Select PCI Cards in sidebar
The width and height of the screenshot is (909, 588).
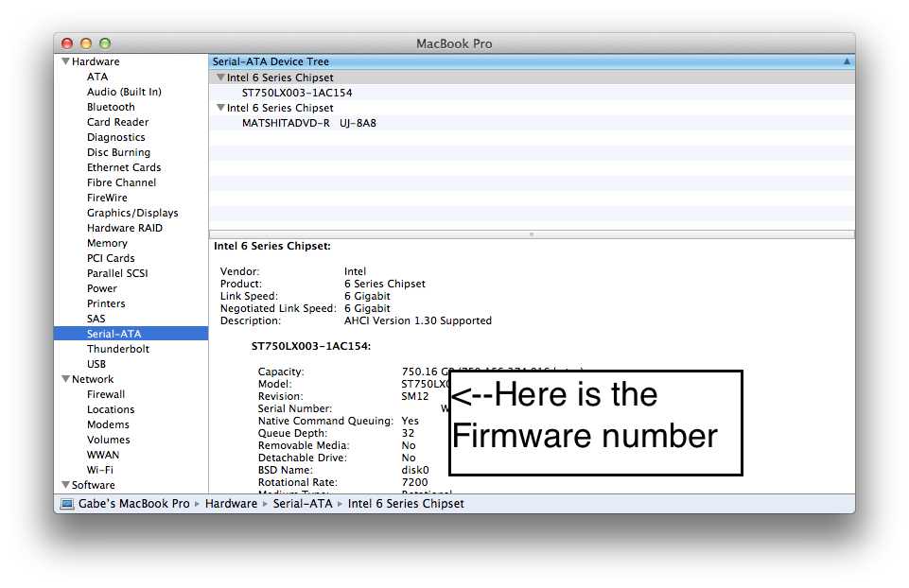pos(111,258)
